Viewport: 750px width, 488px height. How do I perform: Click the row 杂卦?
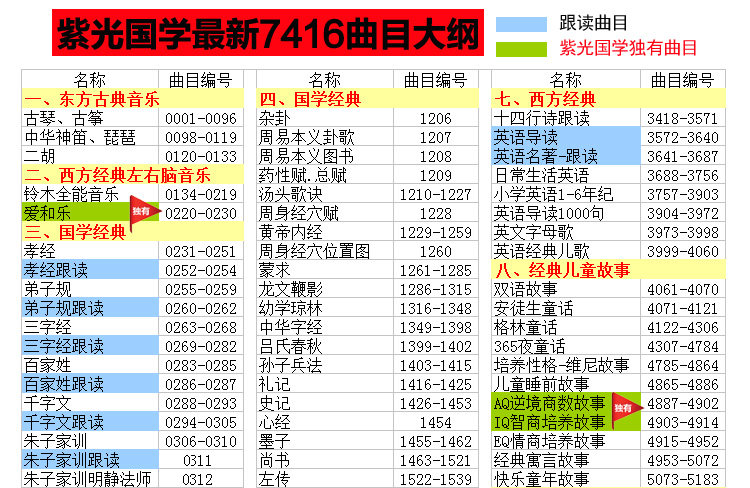coord(367,118)
